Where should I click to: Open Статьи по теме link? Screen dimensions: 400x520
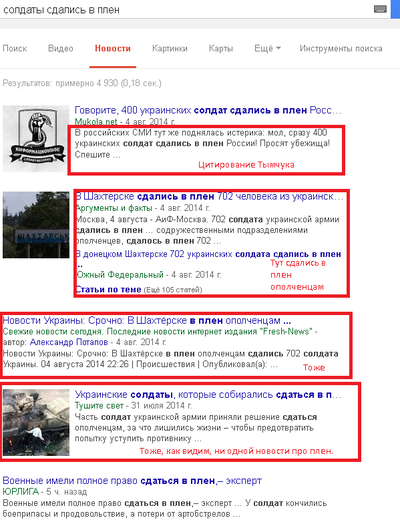(109, 289)
